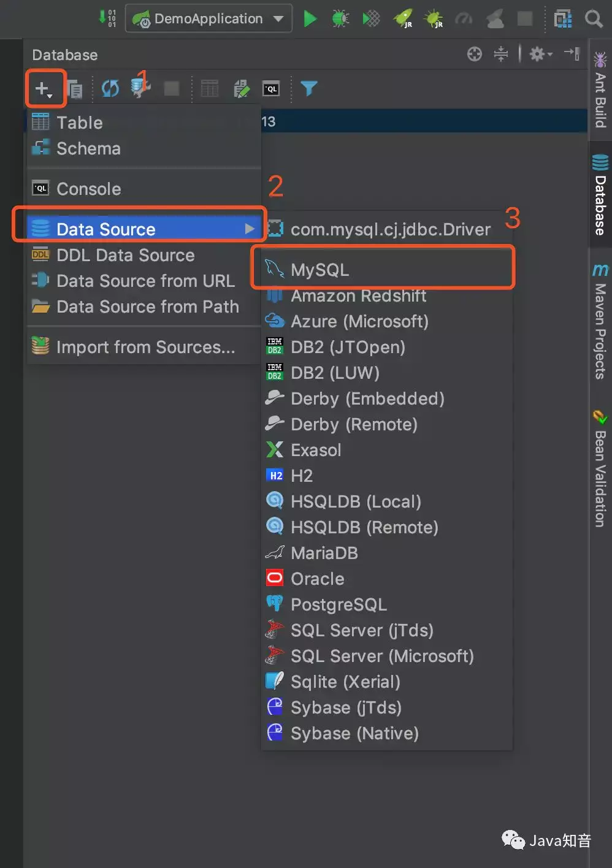Viewport: 612px width, 868px height.
Task: Expand the Data Source submenu
Action: click(141, 229)
